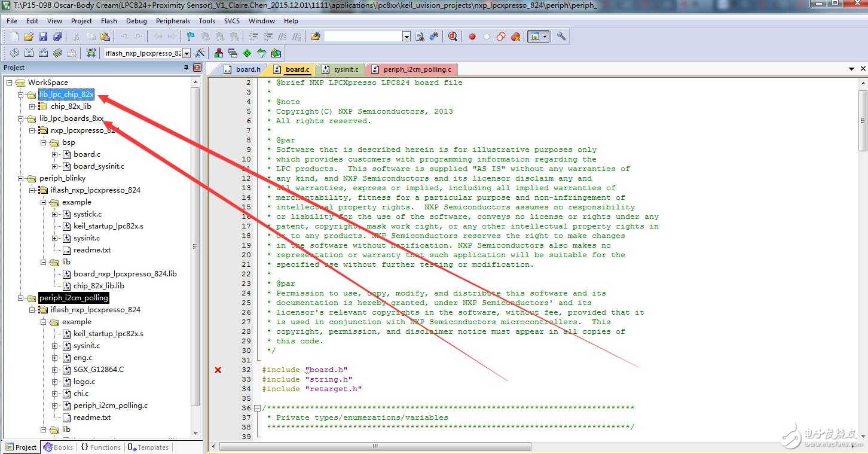Collapse code block at line 36
Image resolution: width=868 pixels, height=454 pixels.
(x=257, y=408)
